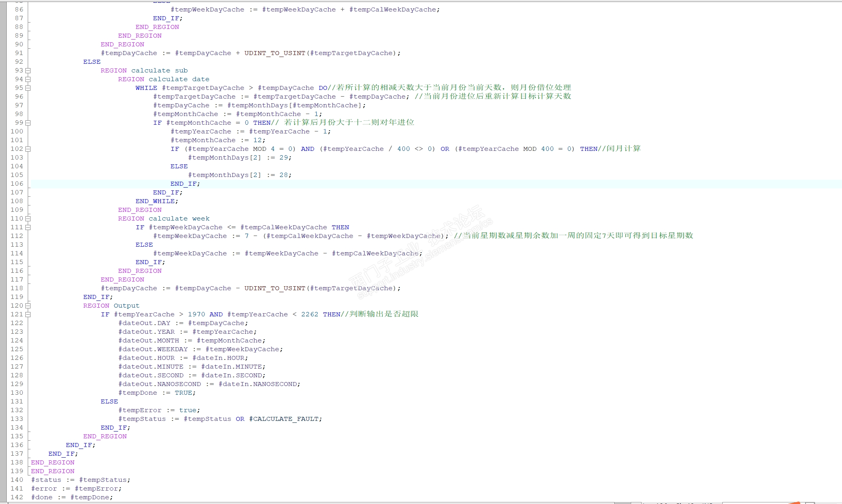The height and width of the screenshot is (504, 842).
Task: Fold the IF block at line 111
Action: [x=28, y=227]
